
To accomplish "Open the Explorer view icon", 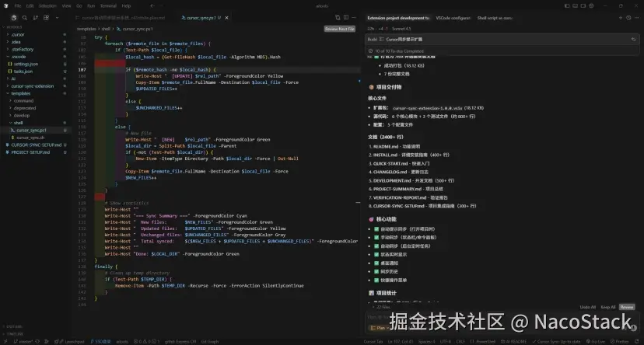I will pos(14,18).
